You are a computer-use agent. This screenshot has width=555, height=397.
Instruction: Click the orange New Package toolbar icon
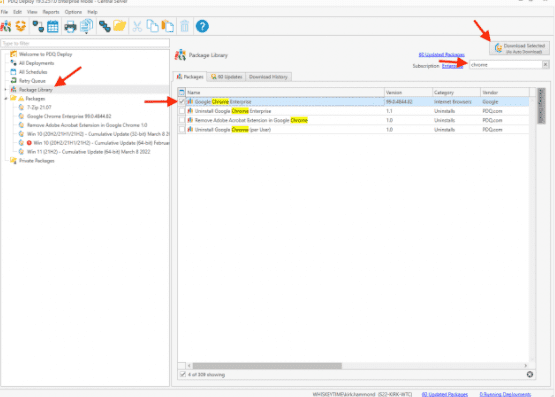tap(21, 26)
